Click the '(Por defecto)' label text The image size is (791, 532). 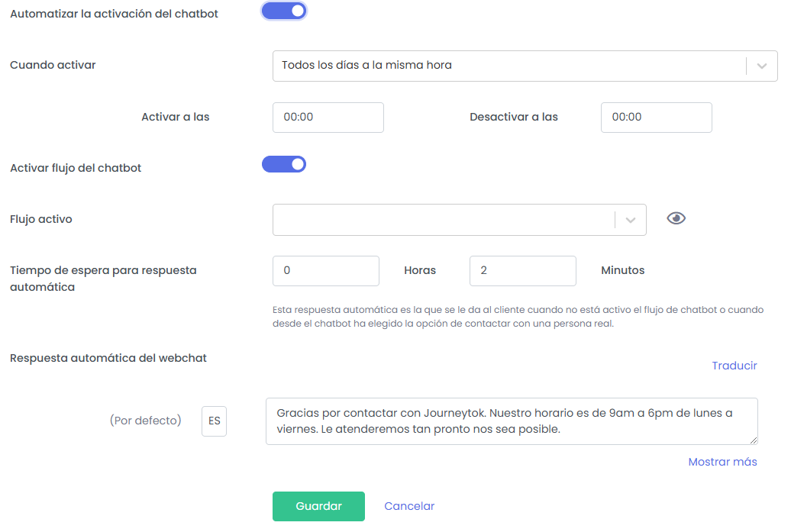(x=146, y=421)
